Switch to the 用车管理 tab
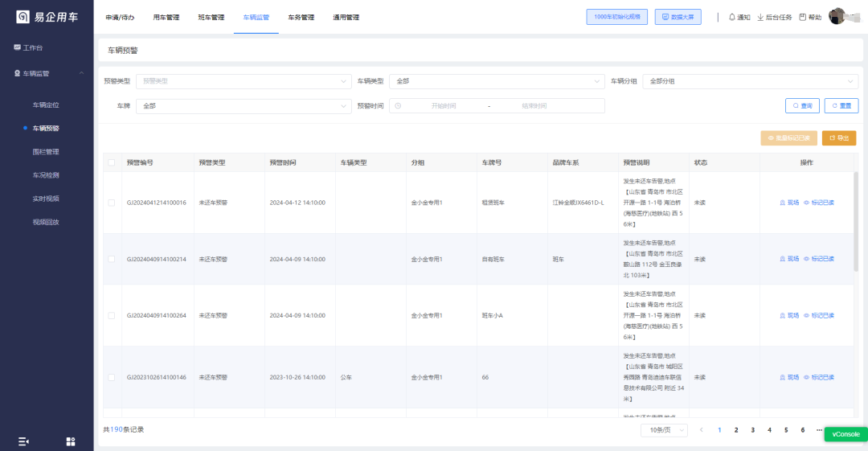Viewport: 868px width, 451px height. click(166, 17)
